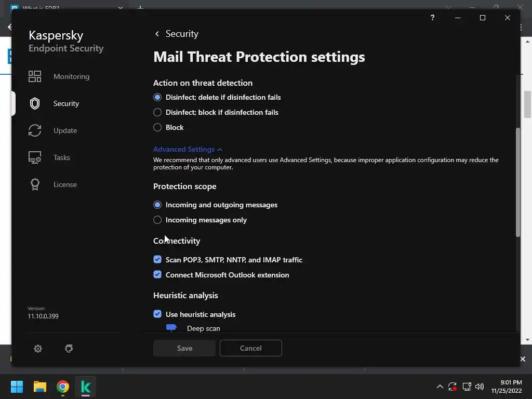The image size is (532, 399).
Task: Switch to Google Chrome in the taskbar
Action: 63,387
